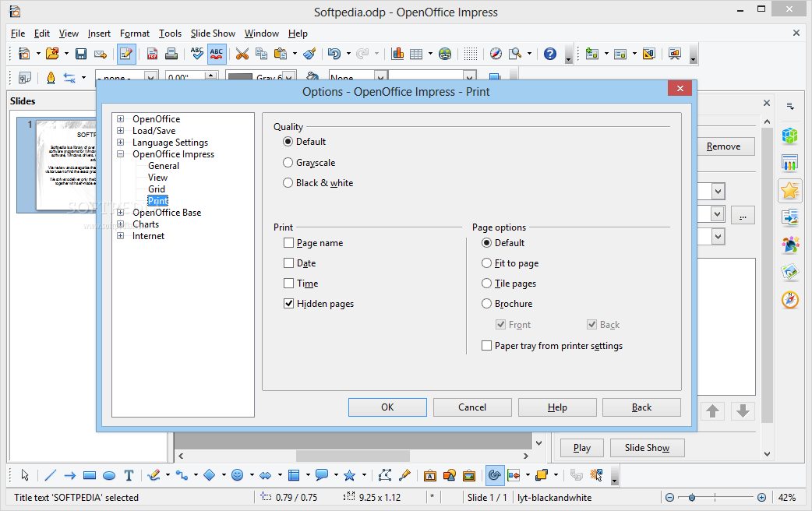Viewport: 812px width, 511px height.
Task: Adjust the zoom slider handle
Action: (692, 498)
